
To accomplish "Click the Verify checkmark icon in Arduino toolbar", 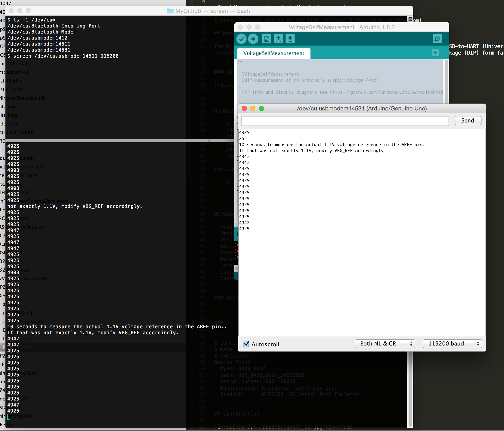I will pyautogui.click(x=241, y=39).
